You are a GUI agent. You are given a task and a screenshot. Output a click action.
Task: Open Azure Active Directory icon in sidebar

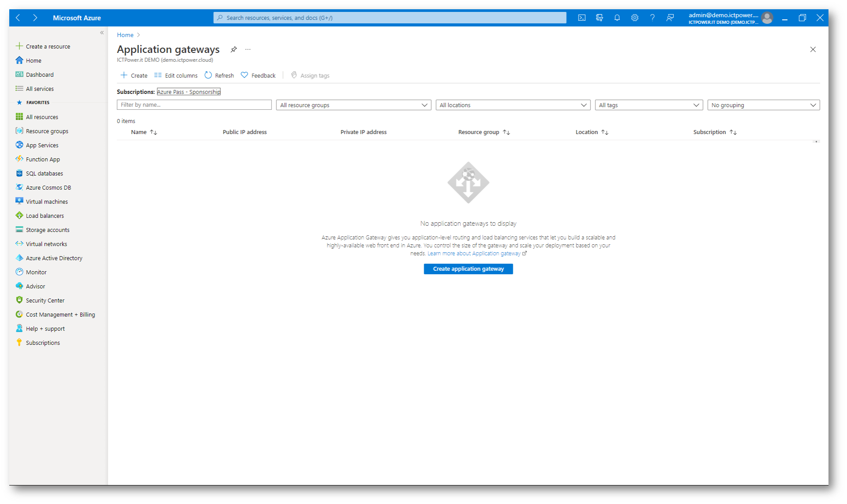pyautogui.click(x=19, y=258)
